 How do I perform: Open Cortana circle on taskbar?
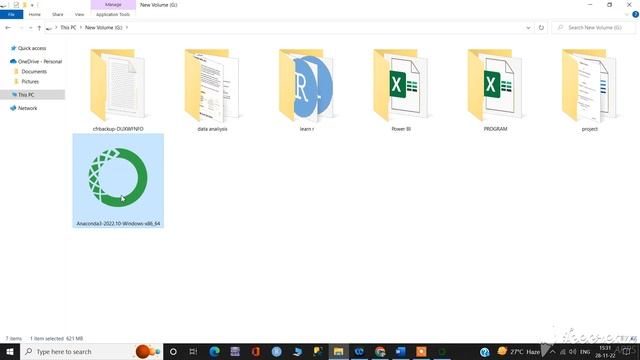(x=173, y=351)
